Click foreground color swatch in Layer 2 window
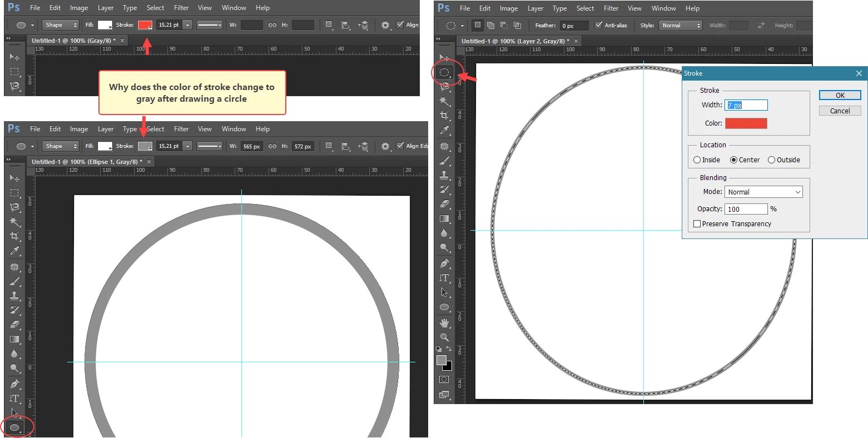This screenshot has height=438, width=868. click(x=442, y=360)
